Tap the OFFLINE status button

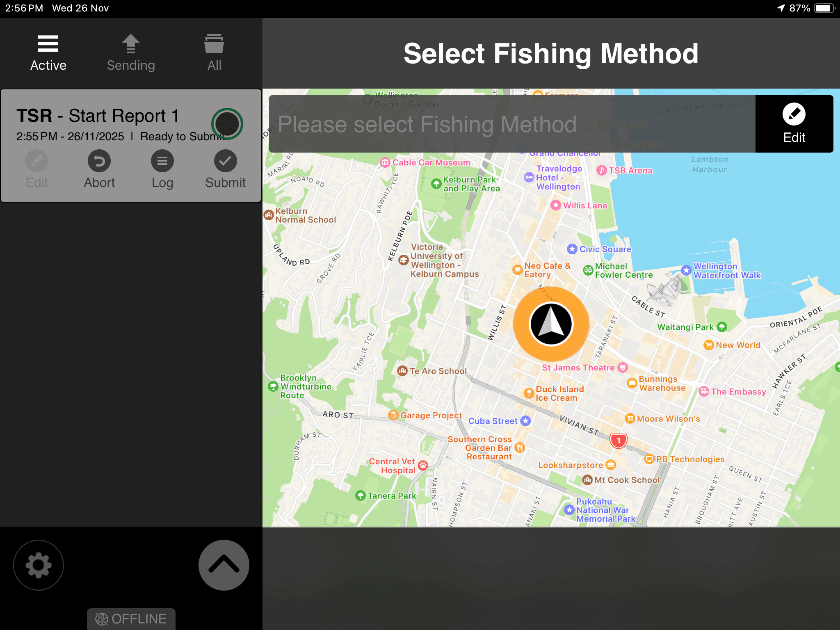click(x=131, y=619)
